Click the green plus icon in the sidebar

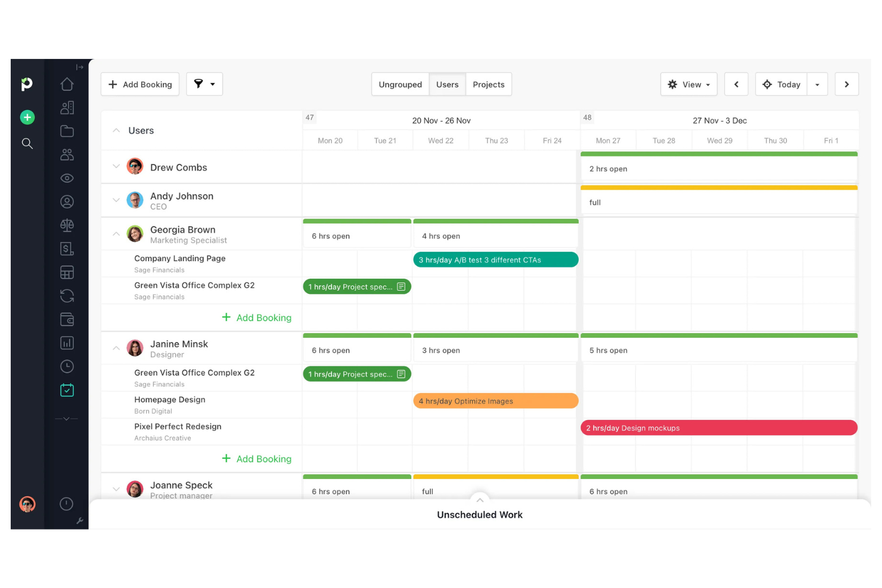pyautogui.click(x=27, y=117)
